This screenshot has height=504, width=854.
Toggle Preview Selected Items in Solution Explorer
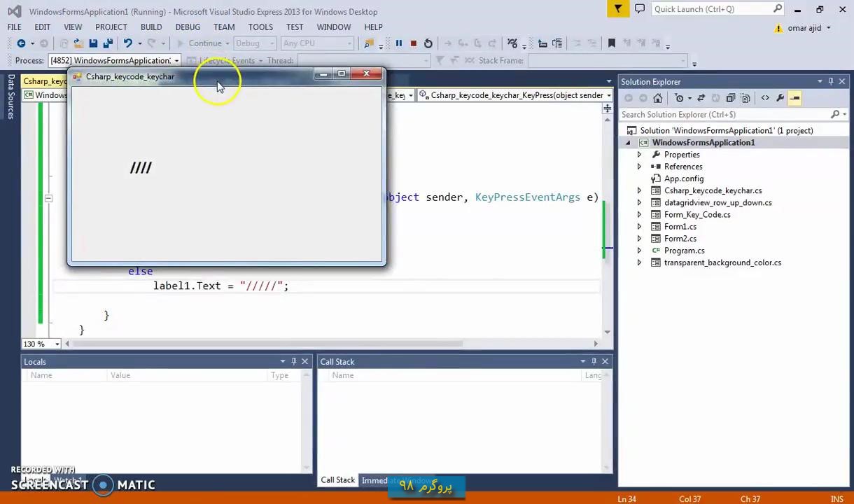point(794,99)
